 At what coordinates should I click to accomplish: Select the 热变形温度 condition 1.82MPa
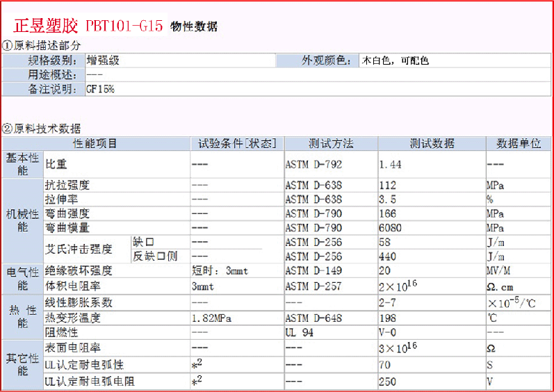[x=213, y=318]
